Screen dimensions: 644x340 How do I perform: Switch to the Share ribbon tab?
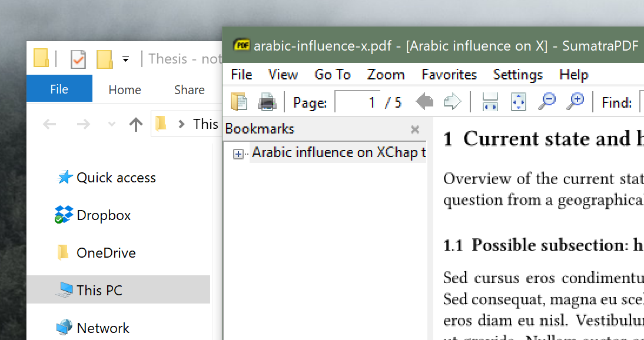(188, 89)
